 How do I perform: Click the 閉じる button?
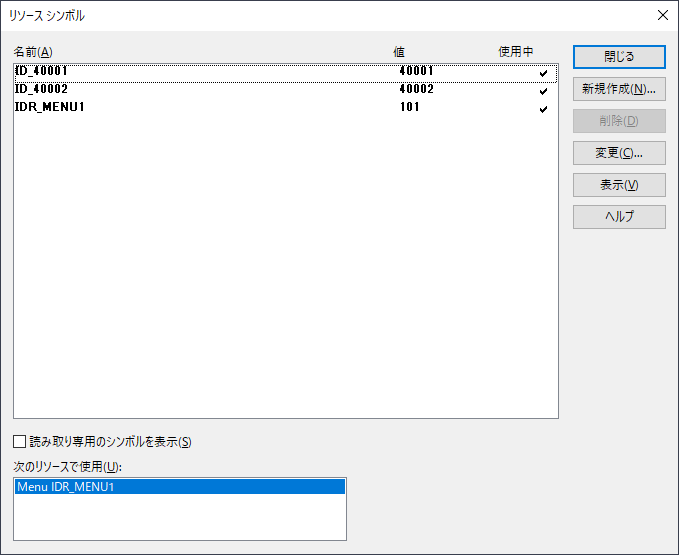point(618,57)
